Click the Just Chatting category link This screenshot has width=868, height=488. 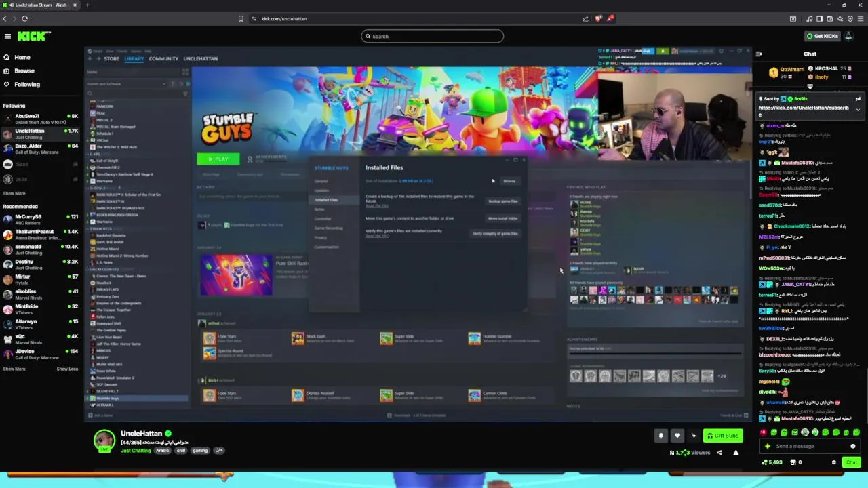(136, 451)
